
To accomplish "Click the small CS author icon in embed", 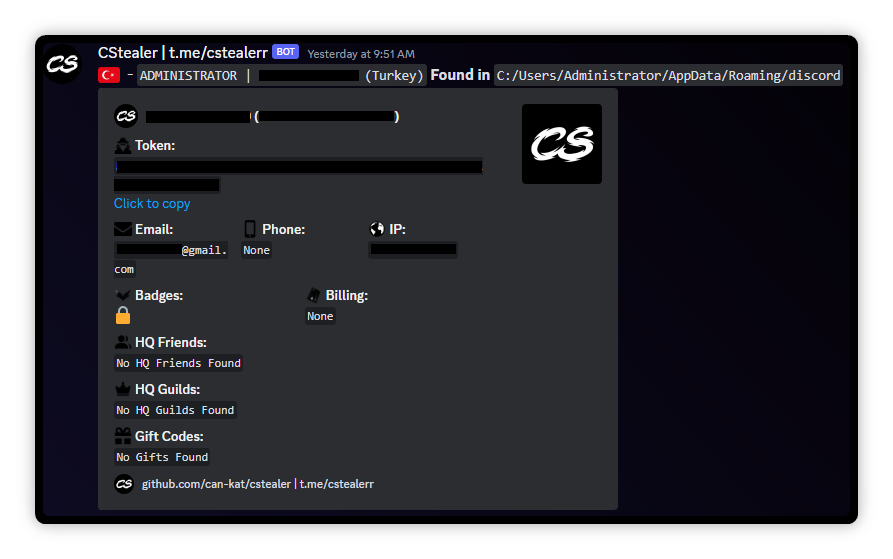I will coord(126,116).
